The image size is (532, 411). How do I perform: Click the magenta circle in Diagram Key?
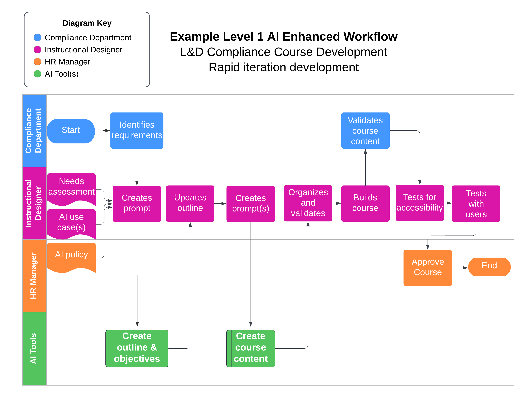click(37, 50)
